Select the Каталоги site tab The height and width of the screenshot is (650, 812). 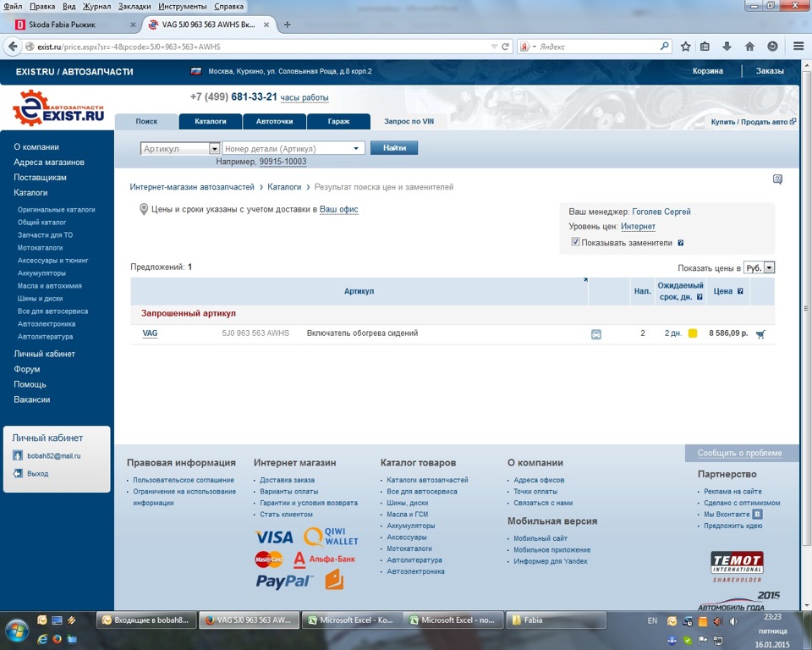(211, 121)
